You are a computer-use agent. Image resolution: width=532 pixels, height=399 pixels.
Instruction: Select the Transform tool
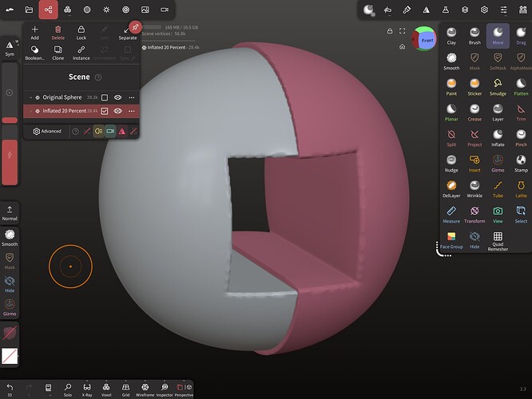click(x=474, y=215)
